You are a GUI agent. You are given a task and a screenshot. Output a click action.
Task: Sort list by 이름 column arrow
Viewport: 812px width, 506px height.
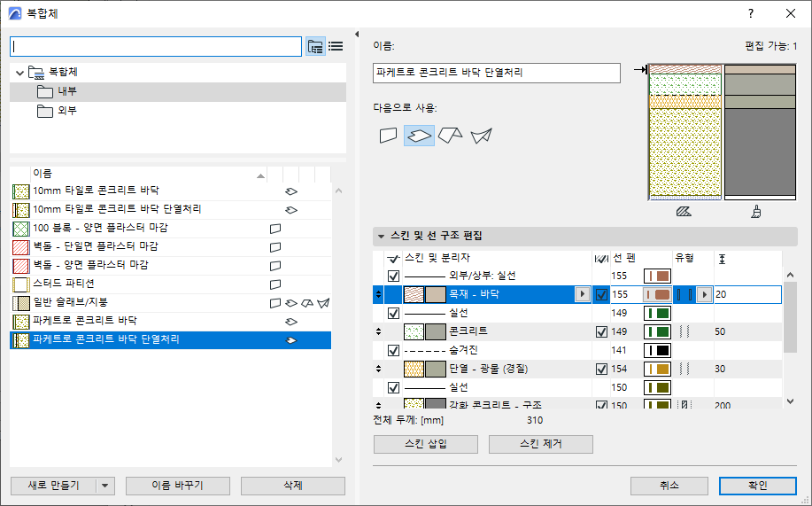[x=260, y=175]
